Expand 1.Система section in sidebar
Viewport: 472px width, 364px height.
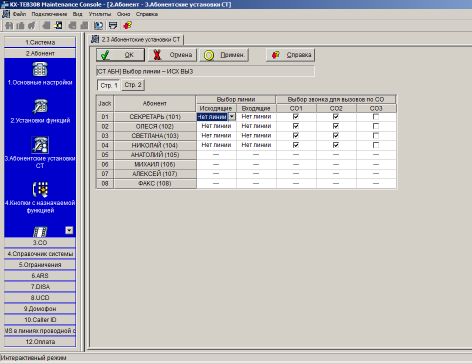pos(40,42)
